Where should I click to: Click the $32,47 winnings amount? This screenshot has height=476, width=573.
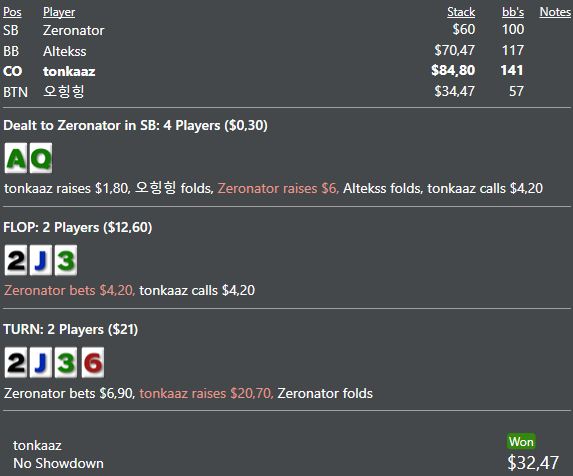(x=533, y=463)
